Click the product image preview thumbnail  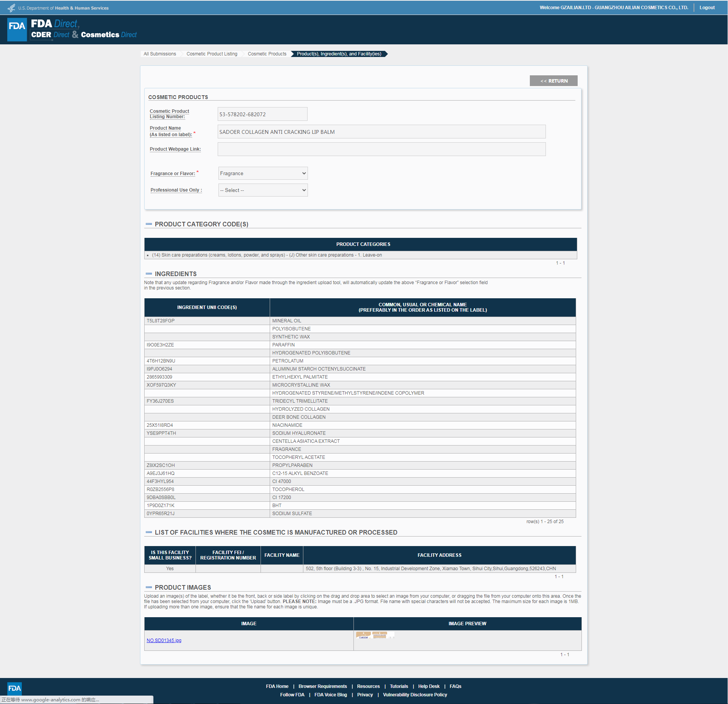click(x=375, y=635)
